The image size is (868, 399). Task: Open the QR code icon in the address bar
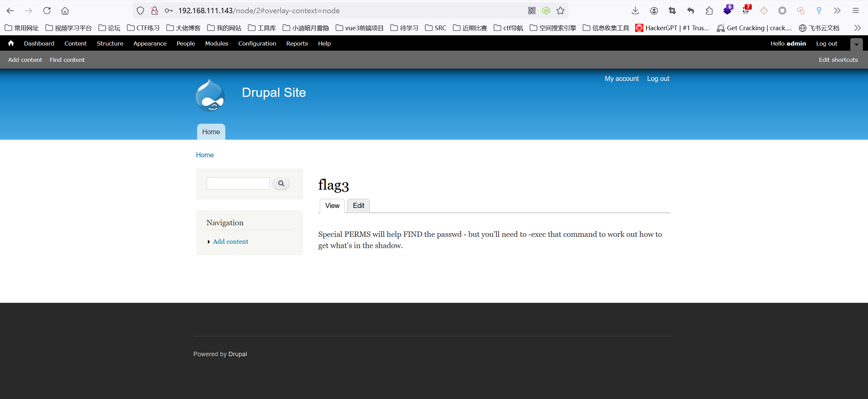click(532, 11)
